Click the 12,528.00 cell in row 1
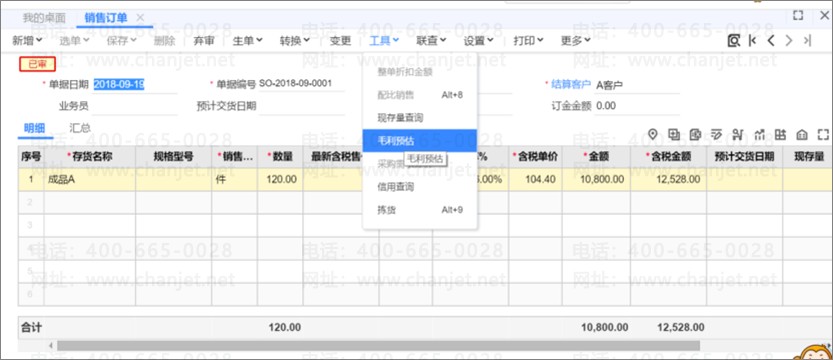The width and height of the screenshot is (833, 360). (x=668, y=179)
